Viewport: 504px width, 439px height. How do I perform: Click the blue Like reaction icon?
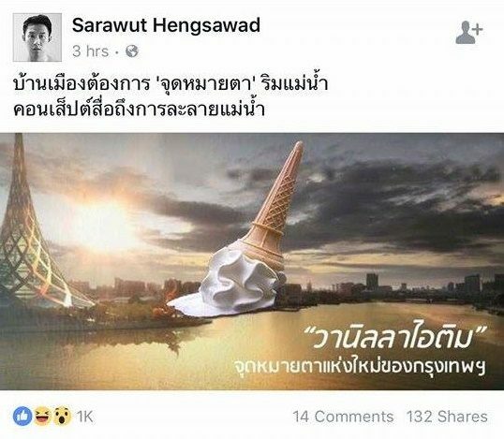pos(22,417)
